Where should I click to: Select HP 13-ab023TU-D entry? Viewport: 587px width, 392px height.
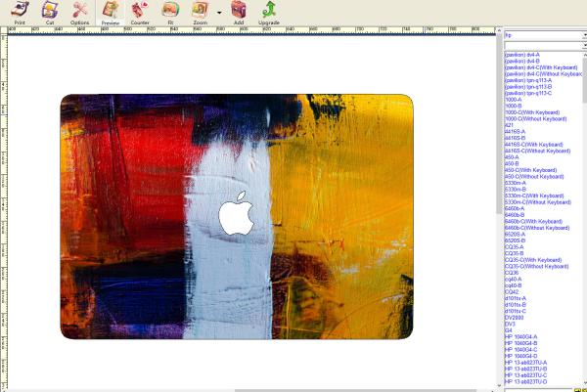pyautogui.click(x=526, y=381)
